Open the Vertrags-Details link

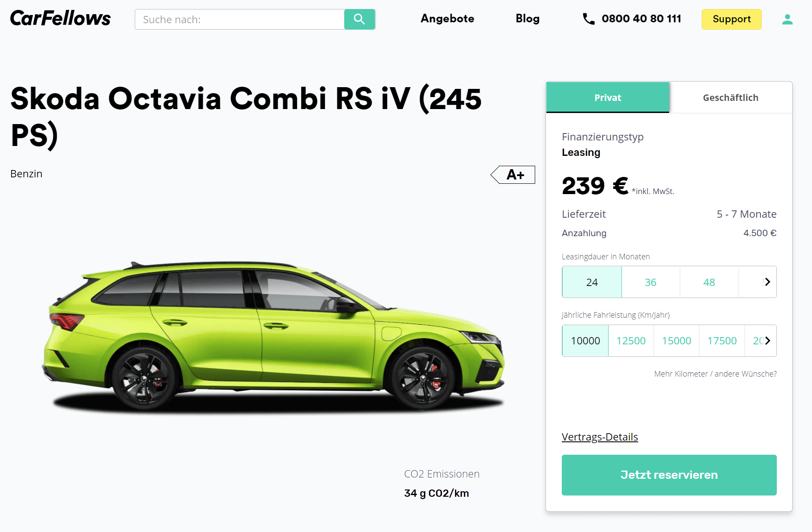600,437
